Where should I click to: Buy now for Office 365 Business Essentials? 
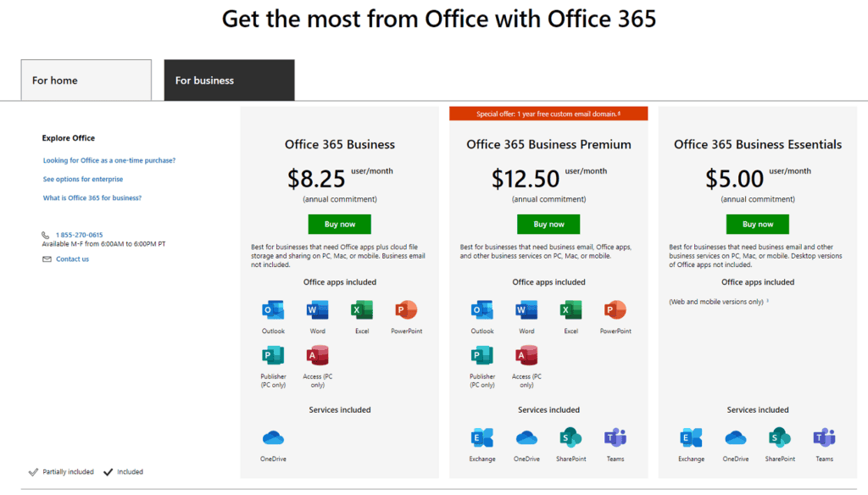click(758, 225)
